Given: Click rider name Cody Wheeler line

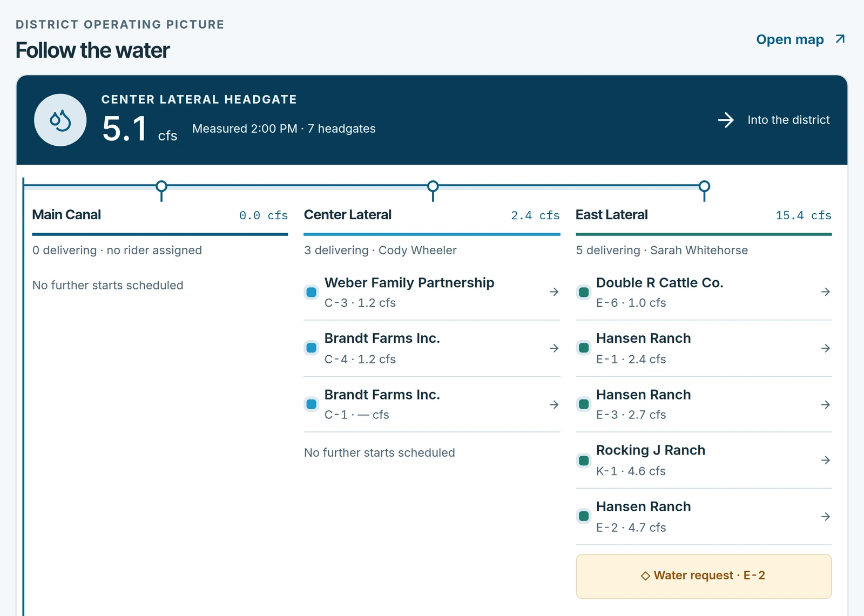Looking at the screenshot, I should click(x=380, y=251).
